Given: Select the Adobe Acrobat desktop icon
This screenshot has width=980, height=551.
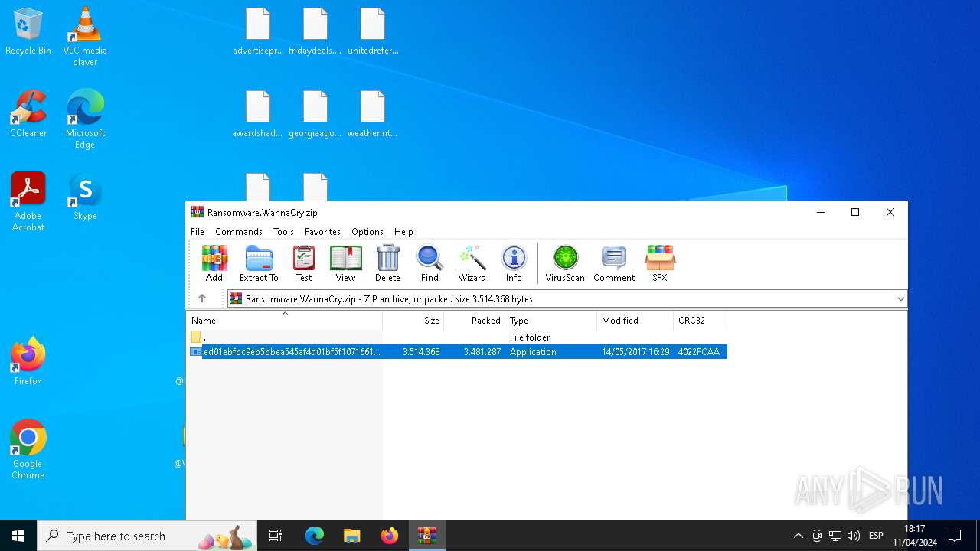Looking at the screenshot, I should tap(28, 202).
